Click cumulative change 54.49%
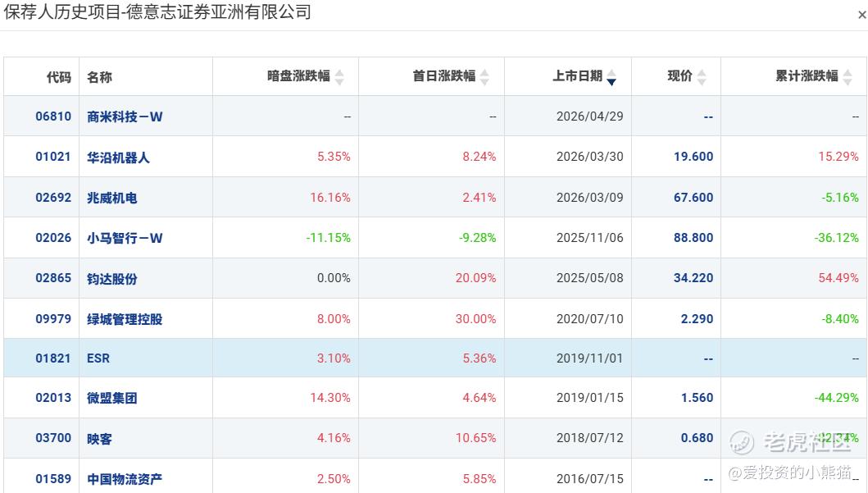The height and width of the screenshot is (493, 868). click(x=838, y=278)
